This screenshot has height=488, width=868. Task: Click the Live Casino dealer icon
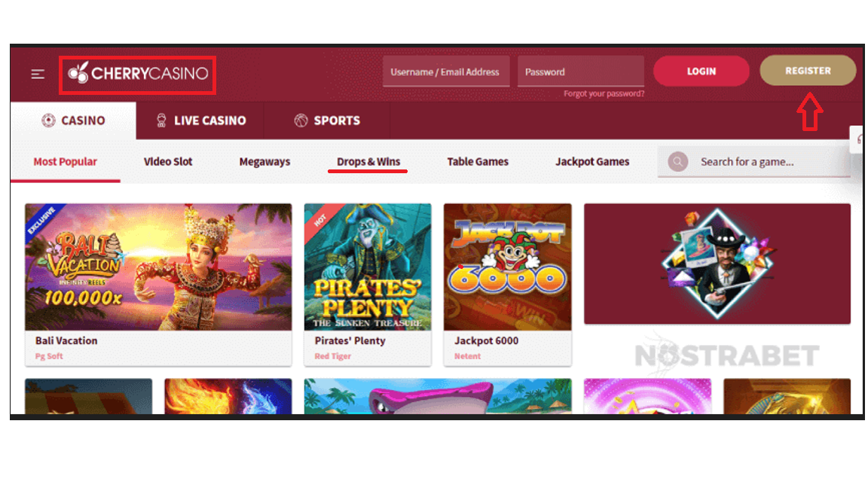(161, 120)
